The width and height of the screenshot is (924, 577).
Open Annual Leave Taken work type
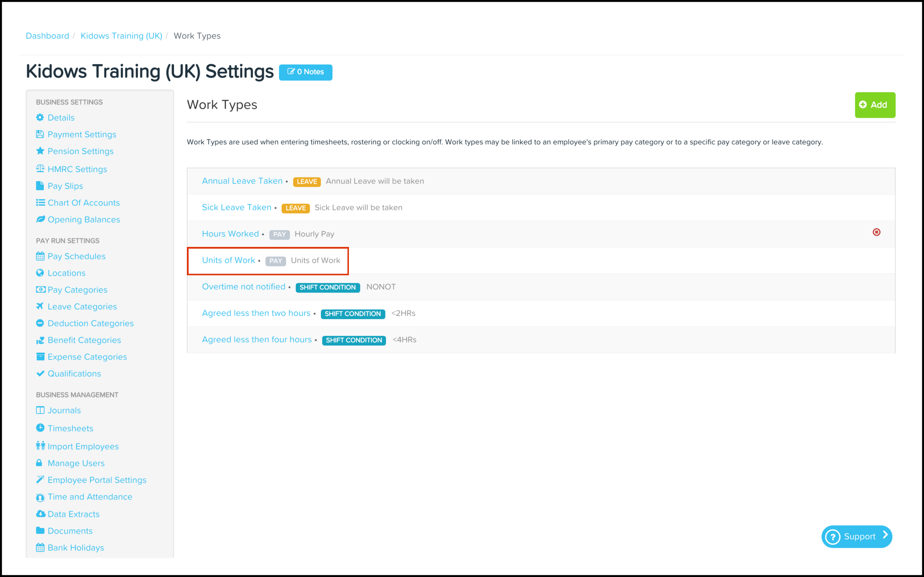242,181
